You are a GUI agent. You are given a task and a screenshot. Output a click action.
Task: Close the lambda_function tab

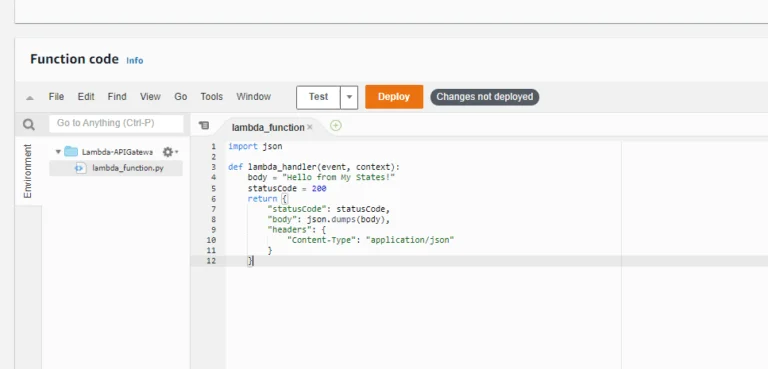click(310, 127)
